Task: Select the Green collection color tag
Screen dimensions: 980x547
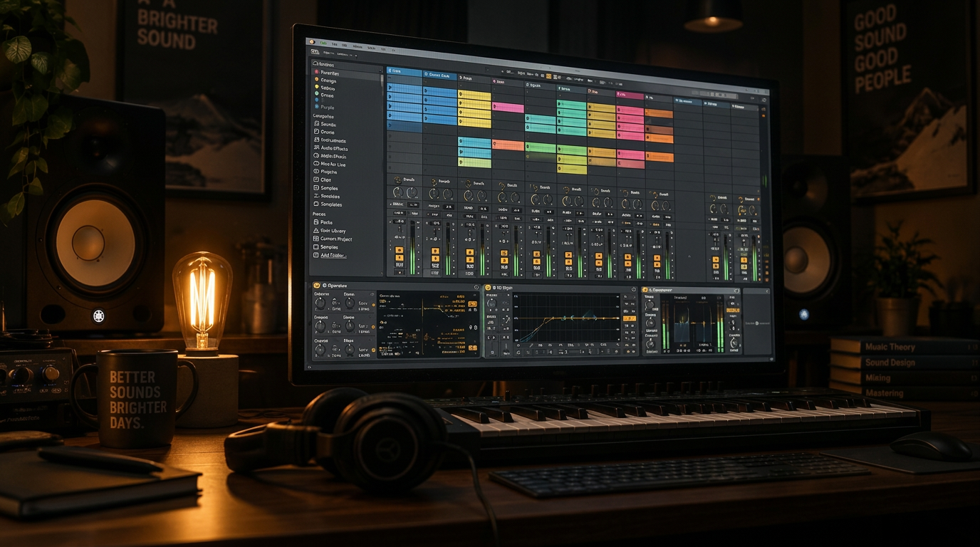Action: 327,95
